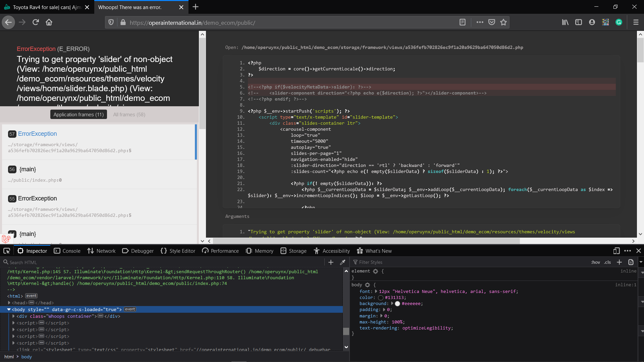Open the What's New tab
The image size is (644, 362).
(374, 251)
